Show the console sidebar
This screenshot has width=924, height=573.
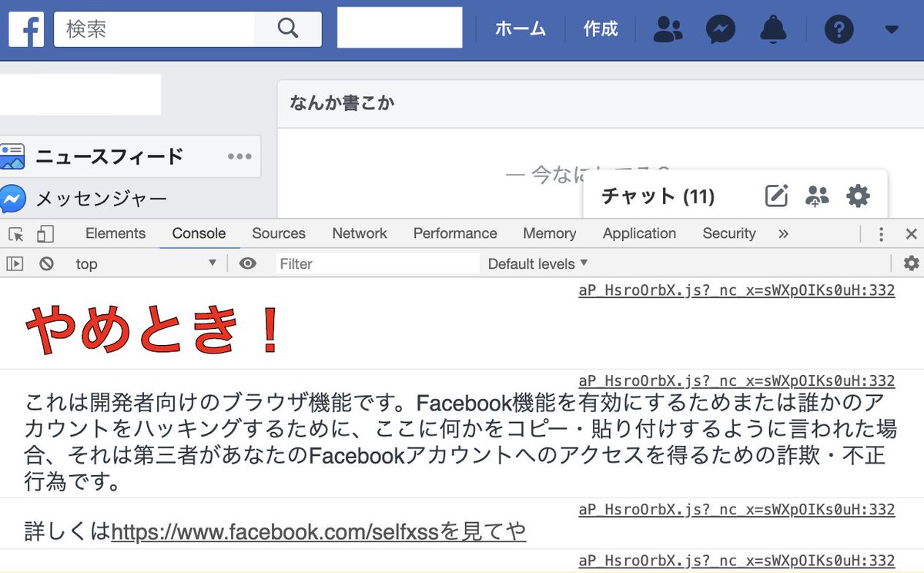[15, 264]
